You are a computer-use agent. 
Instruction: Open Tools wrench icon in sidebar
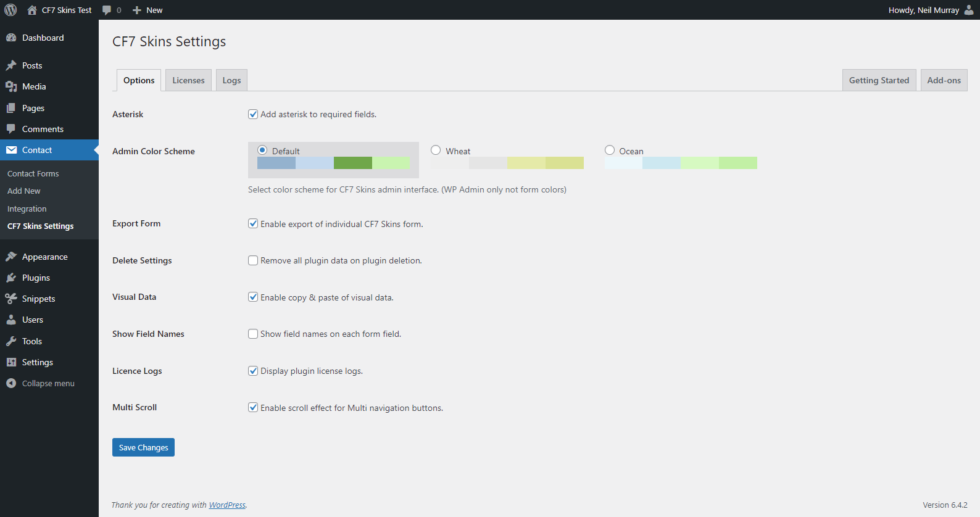click(x=11, y=341)
